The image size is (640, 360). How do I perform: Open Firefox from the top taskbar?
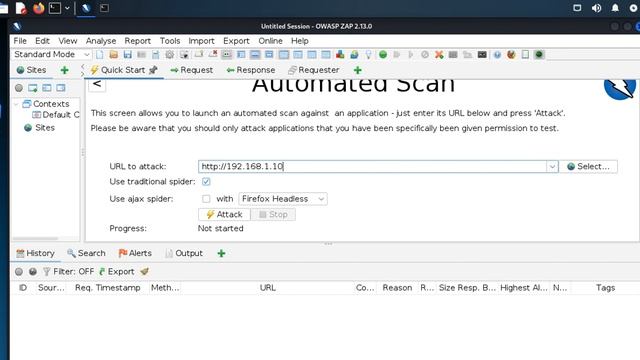[x=38, y=8]
